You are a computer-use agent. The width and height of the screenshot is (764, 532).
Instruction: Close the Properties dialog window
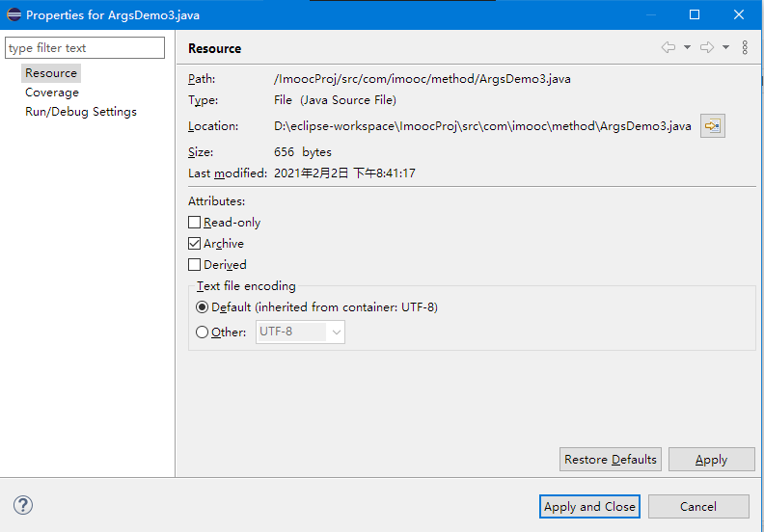pos(738,14)
